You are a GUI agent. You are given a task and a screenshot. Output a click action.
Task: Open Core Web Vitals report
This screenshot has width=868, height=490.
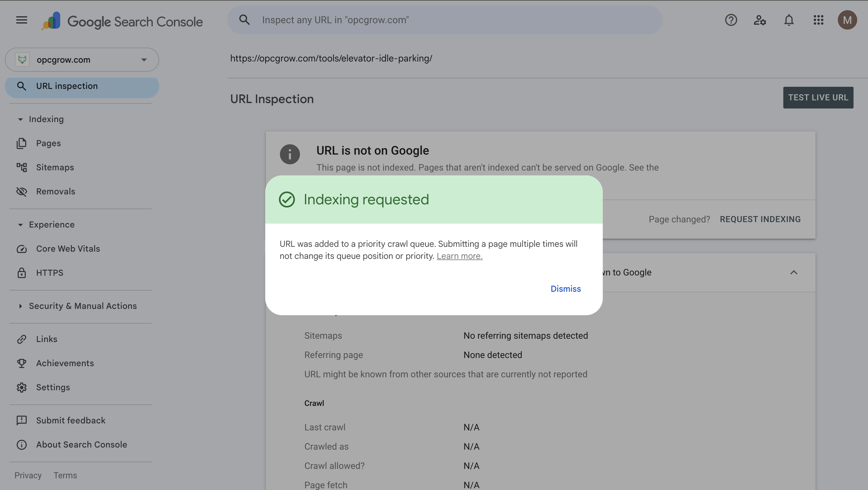68,249
